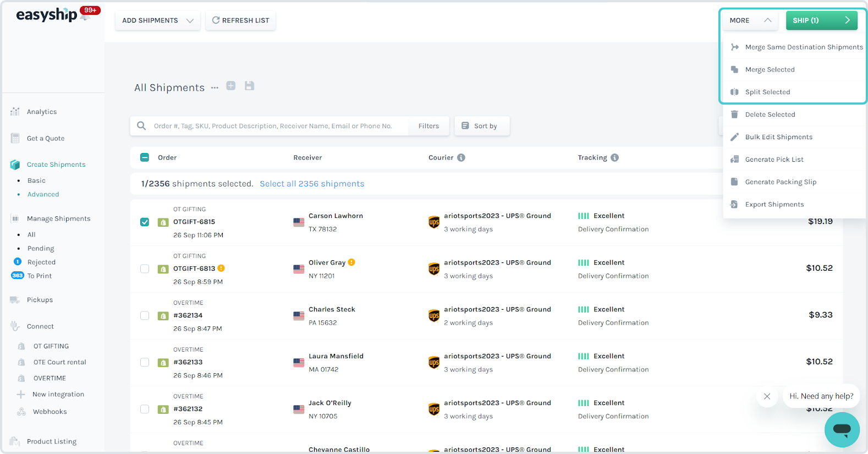Viewport: 868px width, 454px height.
Task: Click the Shopify store icon on order OTGIFT-6815
Action: [x=163, y=222]
